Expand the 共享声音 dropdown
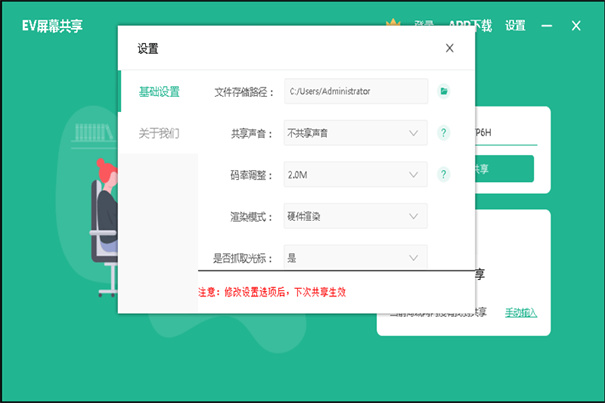The width and height of the screenshot is (605, 403). coord(356,132)
